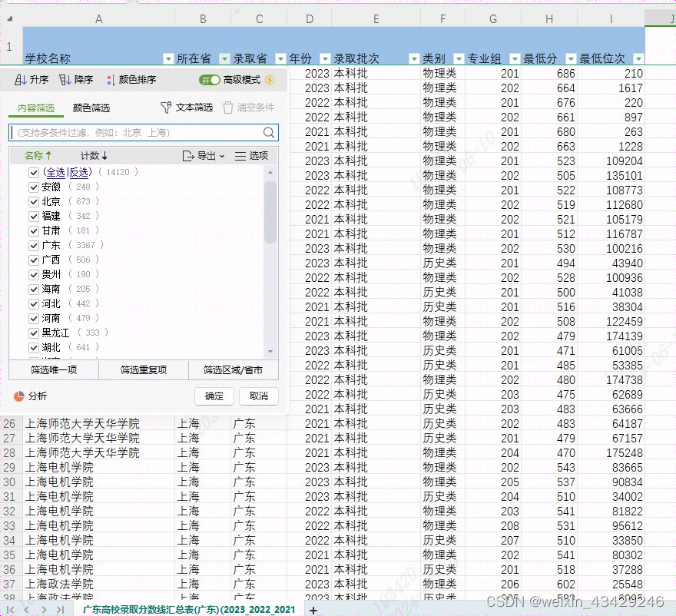This screenshot has height=616, width=676.
Task: Cancel filter with 取消 button
Action: click(x=259, y=396)
